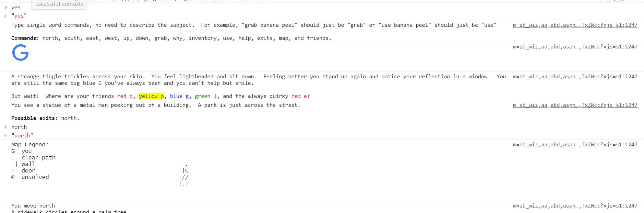
Task: Click the "green l" colored text
Action: (x=206, y=96)
